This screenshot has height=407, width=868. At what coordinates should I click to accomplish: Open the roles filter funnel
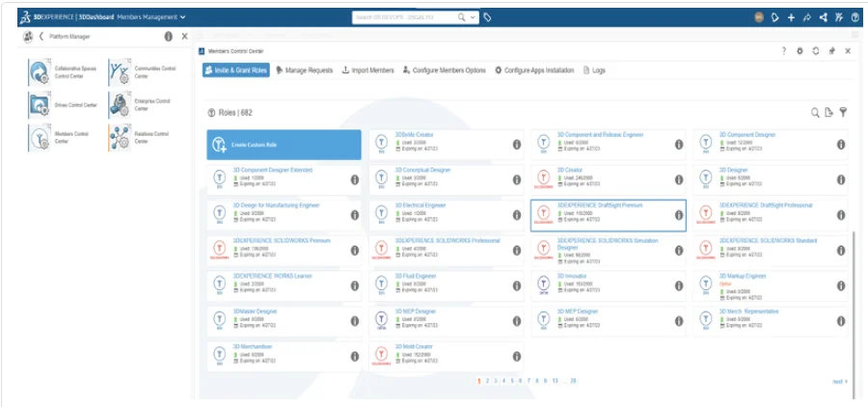tap(843, 113)
